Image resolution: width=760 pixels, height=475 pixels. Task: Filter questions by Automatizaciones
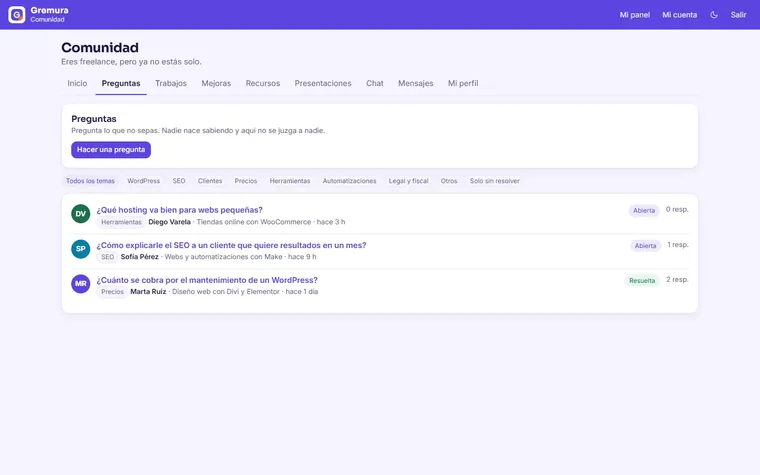click(x=349, y=181)
